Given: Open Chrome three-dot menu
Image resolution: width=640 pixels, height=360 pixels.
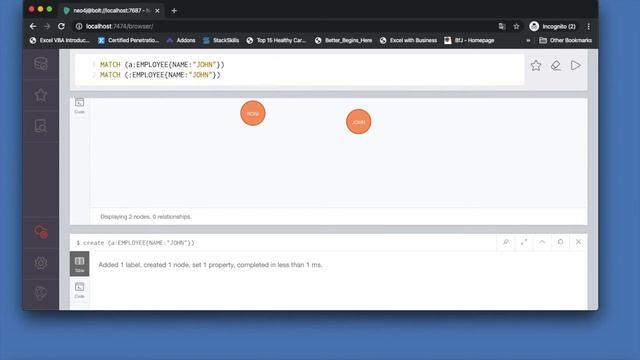Looking at the screenshot, I should pyautogui.click(x=588, y=27).
